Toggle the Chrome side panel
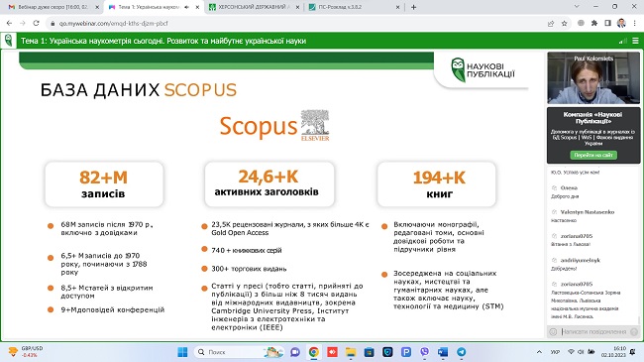 (x=608, y=24)
